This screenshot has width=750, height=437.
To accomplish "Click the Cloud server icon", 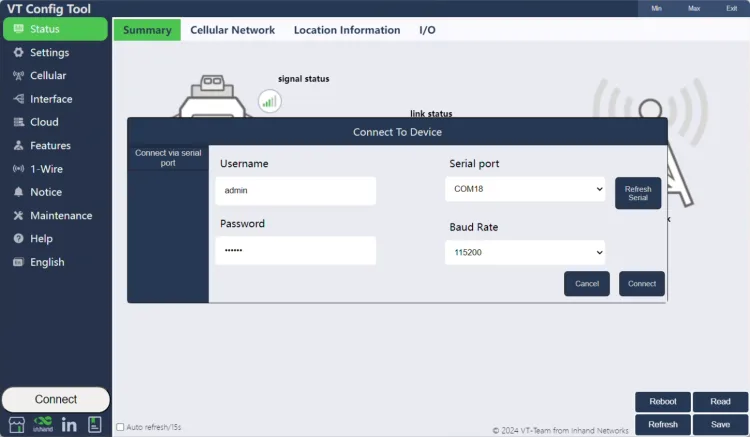I will pos(19,122).
